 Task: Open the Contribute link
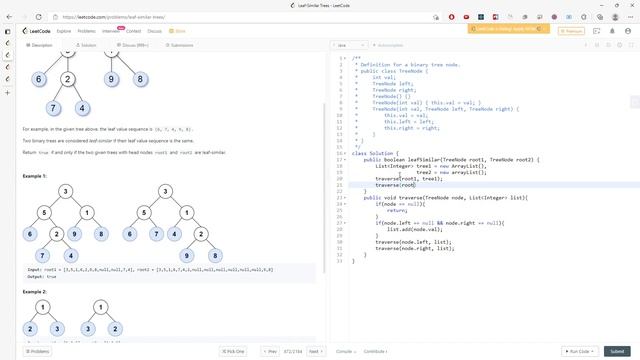click(375, 351)
